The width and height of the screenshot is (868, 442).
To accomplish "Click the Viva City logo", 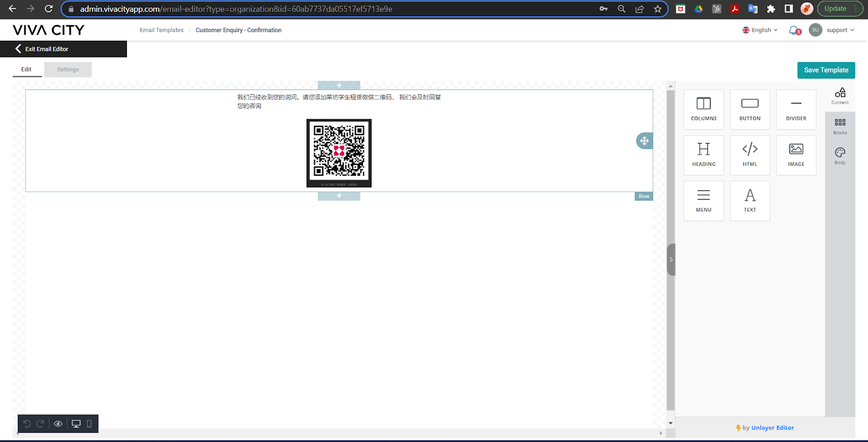I will [49, 30].
